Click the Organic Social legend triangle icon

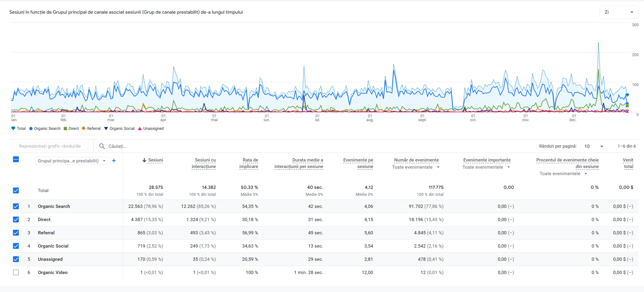(x=106, y=128)
